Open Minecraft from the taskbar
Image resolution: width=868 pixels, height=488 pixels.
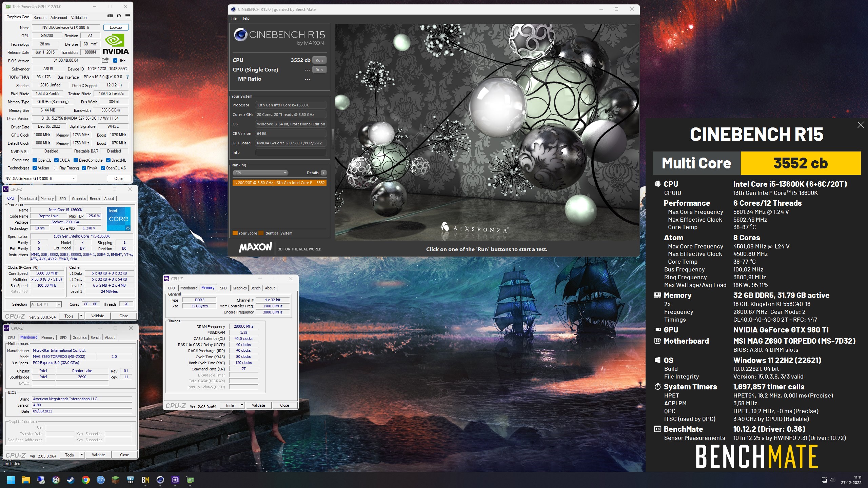(115, 480)
